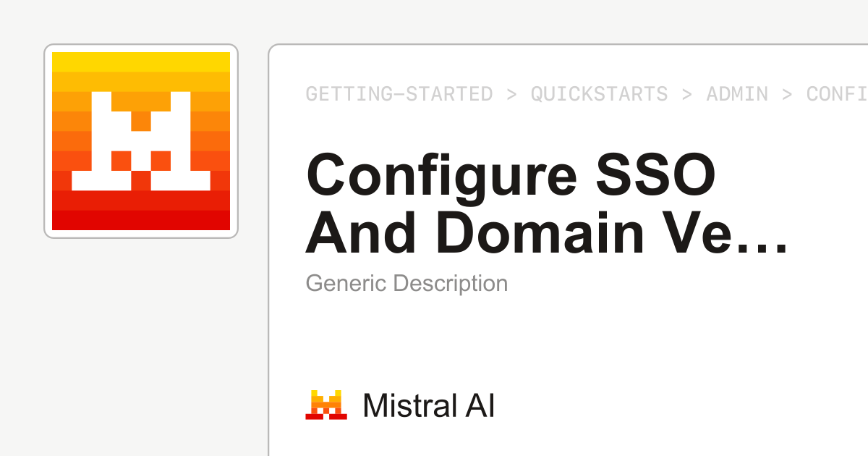Go to the ADMIN breadcrumb
This screenshot has height=456, width=868.
[737, 94]
